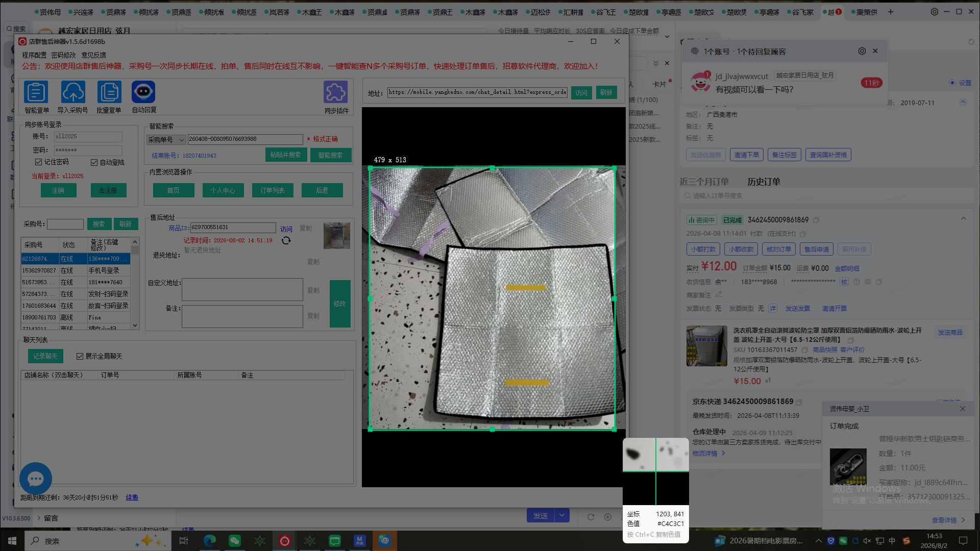Click the product thumbnail beside 商品ID

click(337, 235)
